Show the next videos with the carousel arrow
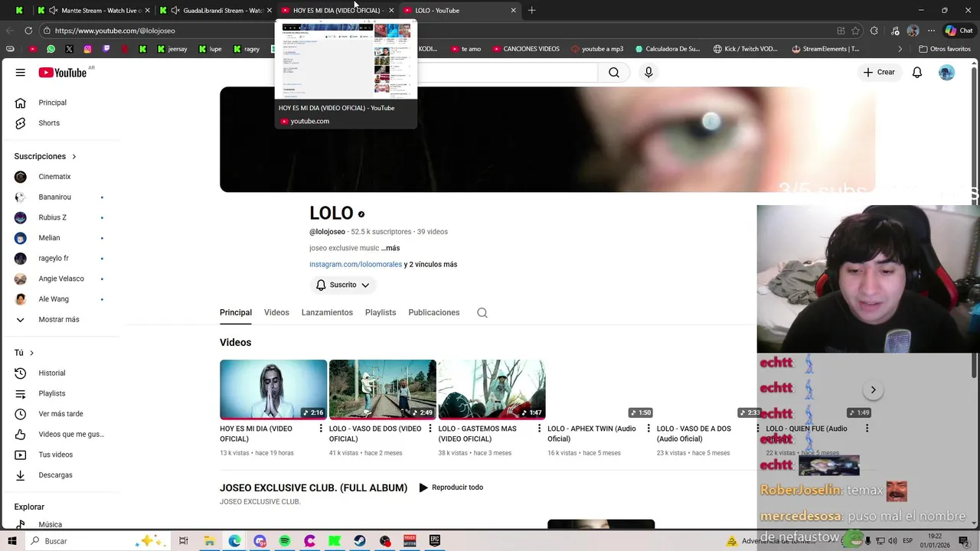 (873, 390)
